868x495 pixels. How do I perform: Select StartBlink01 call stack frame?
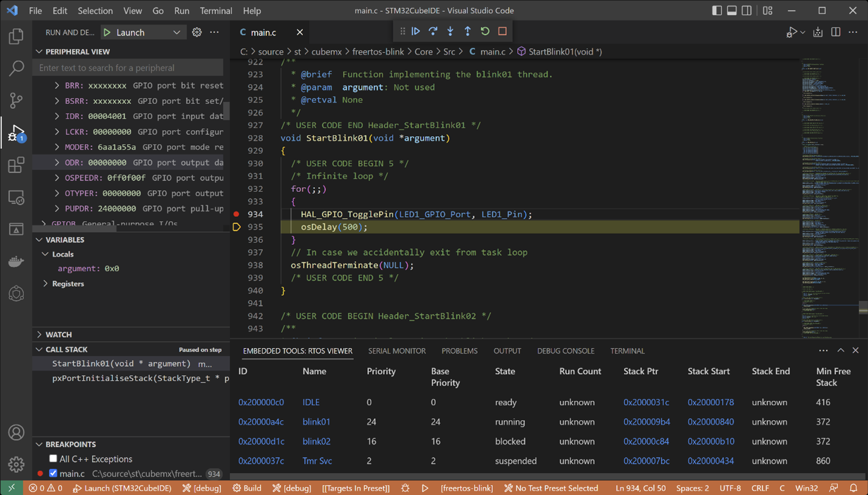[131, 363]
